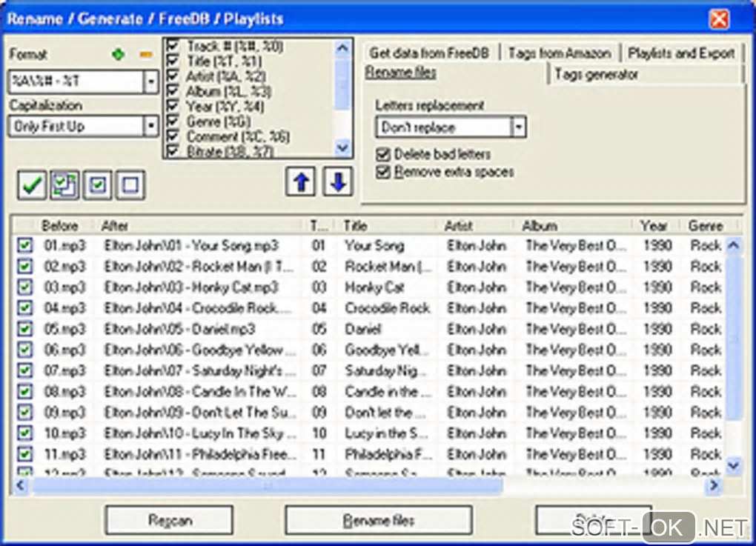Move field down with blue down arrow
756x546 pixels.
[338, 182]
